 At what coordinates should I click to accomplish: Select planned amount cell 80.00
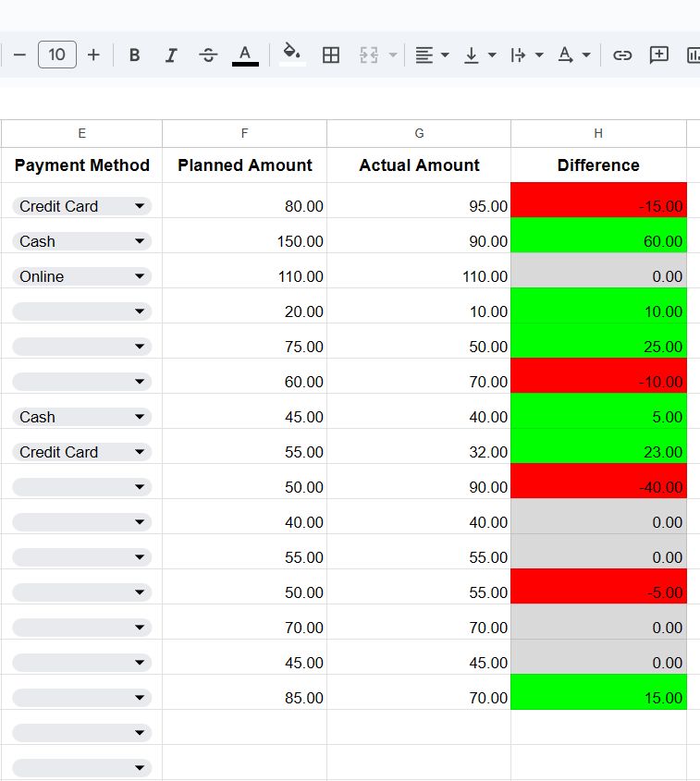coord(245,201)
